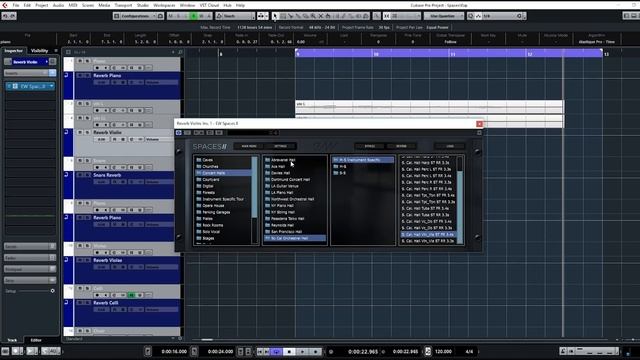Select the Reverb Celli track
This screenshot has width=640, height=360.
[x=127, y=312]
